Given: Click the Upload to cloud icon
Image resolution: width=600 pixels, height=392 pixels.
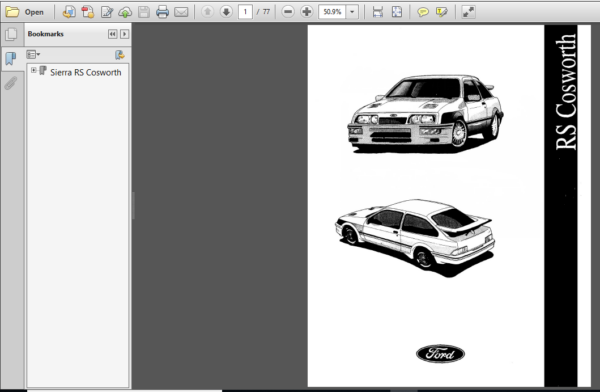Looking at the screenshot, I should 125,12.
